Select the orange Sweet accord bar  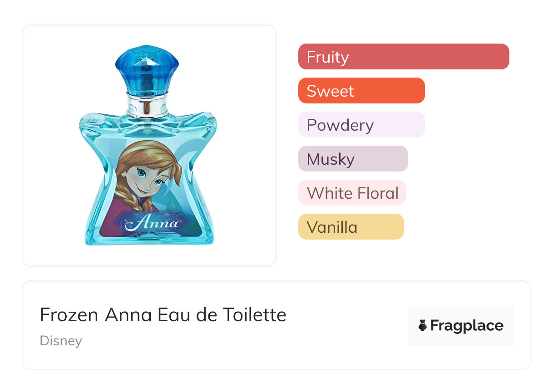(361, 91)
